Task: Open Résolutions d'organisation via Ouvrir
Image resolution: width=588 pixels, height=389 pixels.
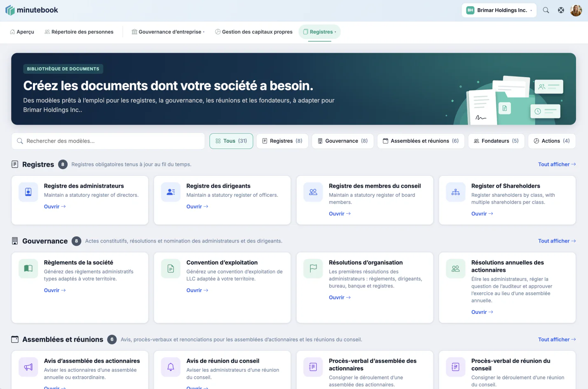Action: [340, 297]
